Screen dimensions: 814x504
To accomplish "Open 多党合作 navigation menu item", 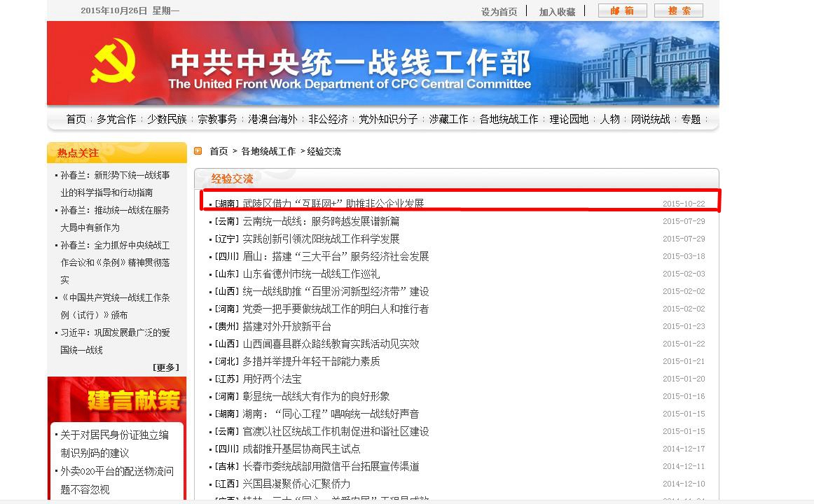I will [116, 119].
